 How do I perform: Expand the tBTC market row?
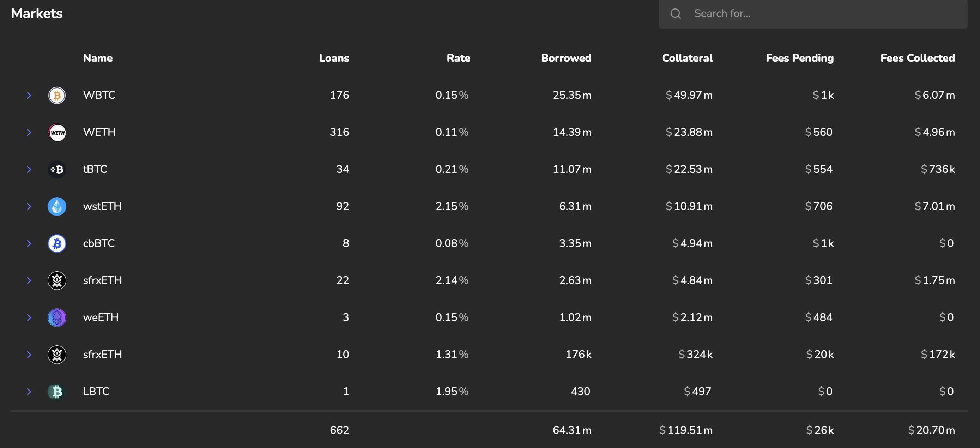click(29, 169)
